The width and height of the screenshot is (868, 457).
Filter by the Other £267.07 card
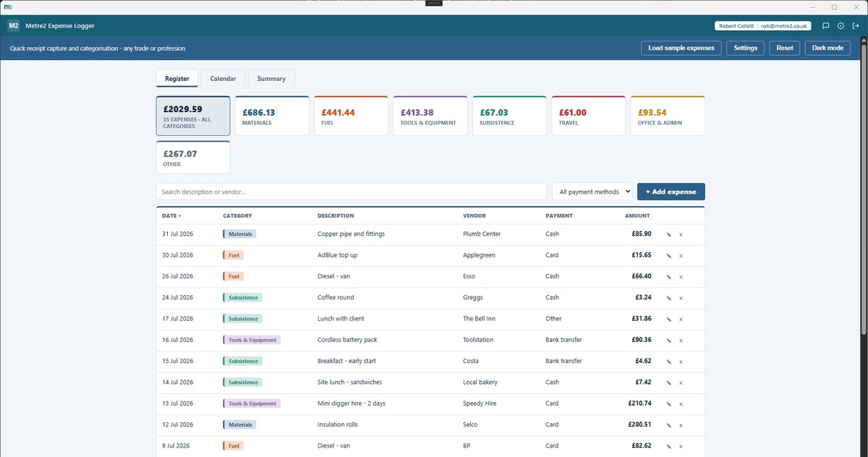[x=193, y=157]
